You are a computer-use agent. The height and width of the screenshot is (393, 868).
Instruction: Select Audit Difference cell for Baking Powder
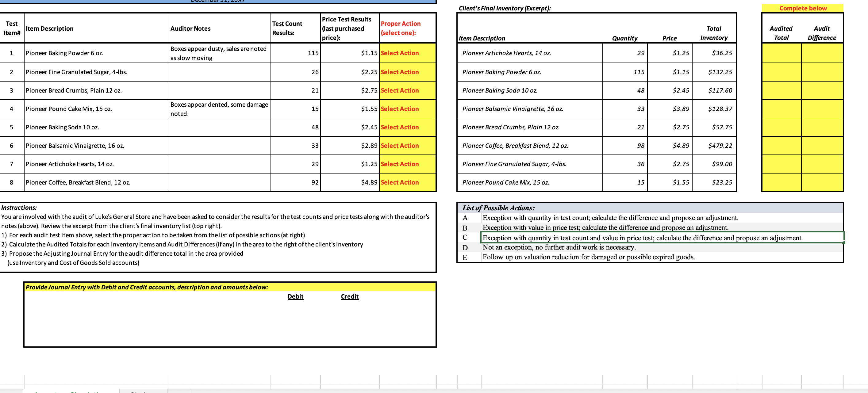[x=822, y=72]
